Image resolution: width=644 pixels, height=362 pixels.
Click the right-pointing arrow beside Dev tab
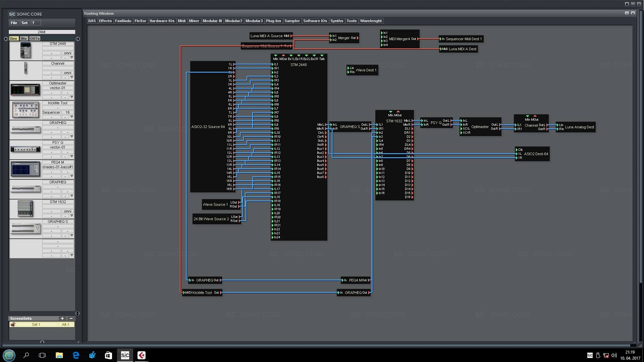coord(6,39)
